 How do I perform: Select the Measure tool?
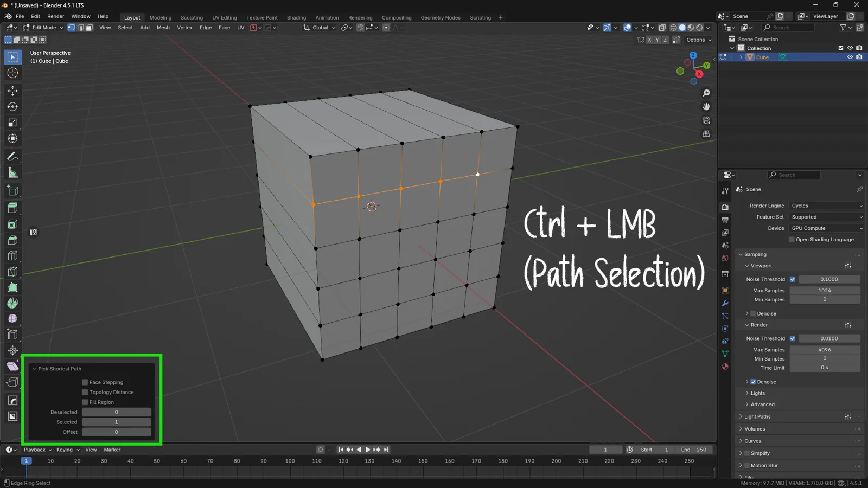click(12, 173)
